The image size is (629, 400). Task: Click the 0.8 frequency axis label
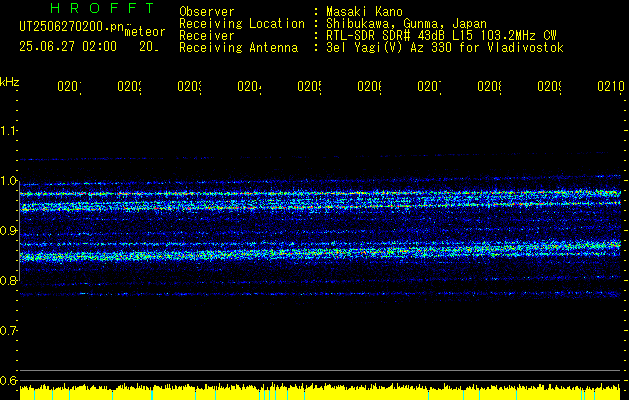coord(8,280)
